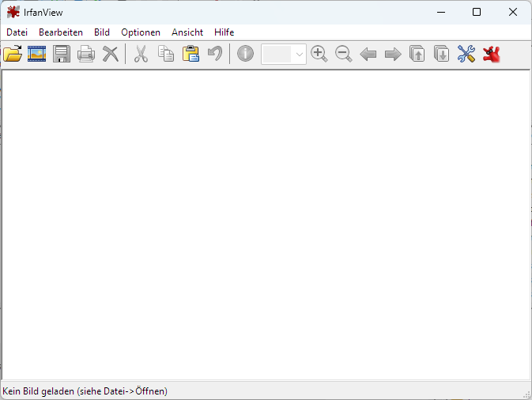The image size is (532, 400).
Task: Click the Open file folder icon
Action: [13, 54]
